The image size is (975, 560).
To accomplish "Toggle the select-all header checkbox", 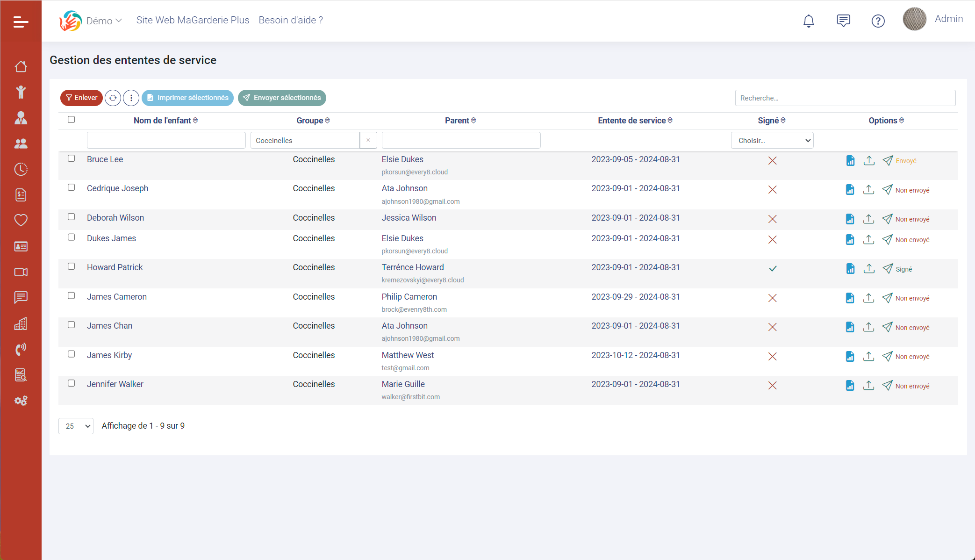I will click(71, 120).
